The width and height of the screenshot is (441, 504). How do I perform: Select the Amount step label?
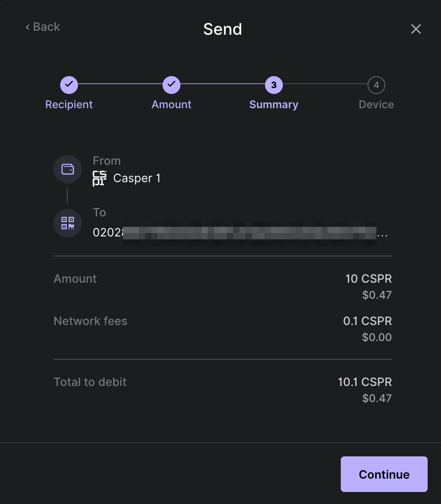point(171,105)
